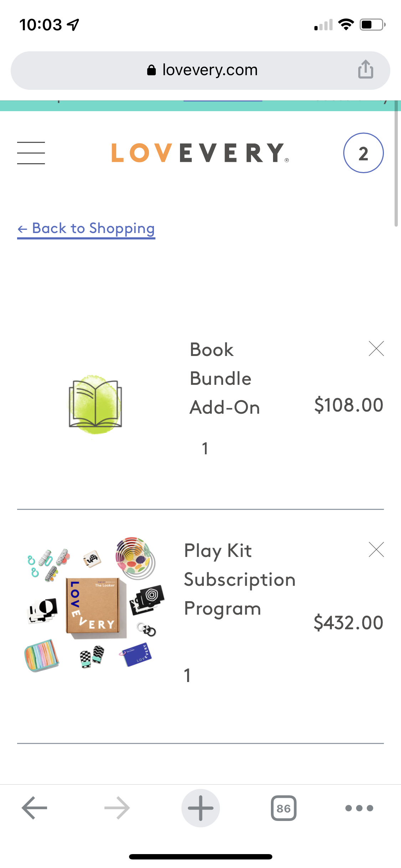Tap the browser share icon

(x=365, y=69)
